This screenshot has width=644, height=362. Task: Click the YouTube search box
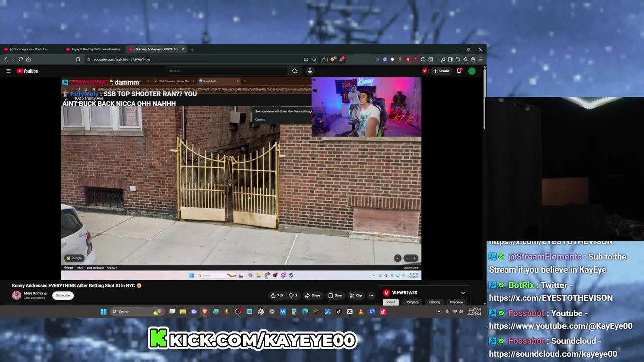227,71
